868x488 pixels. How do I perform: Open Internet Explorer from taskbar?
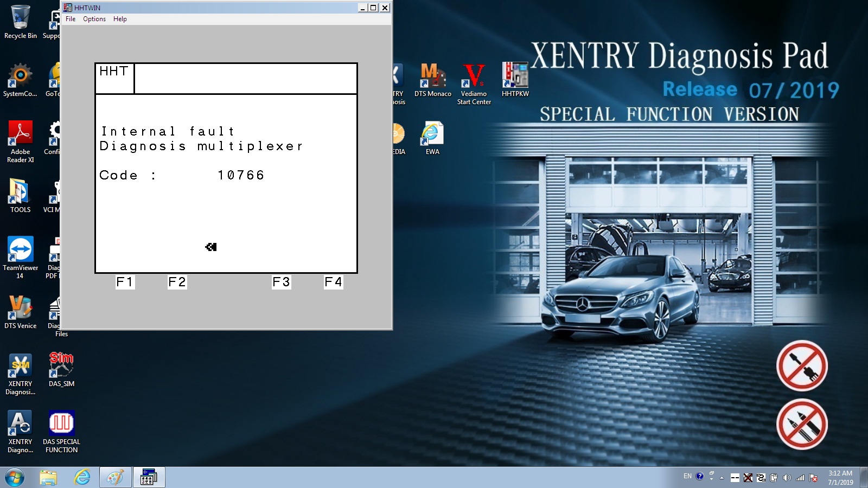[82, 478]
